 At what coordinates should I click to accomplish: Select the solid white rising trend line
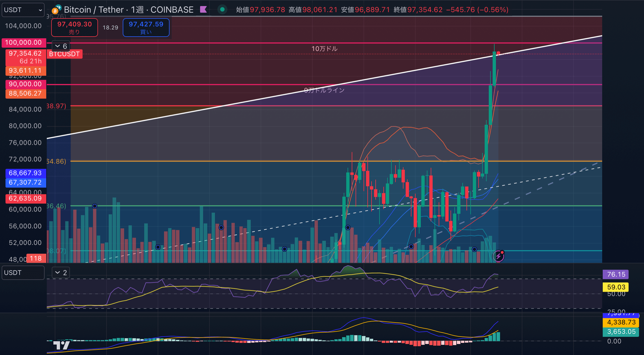(x=324, y=87)
